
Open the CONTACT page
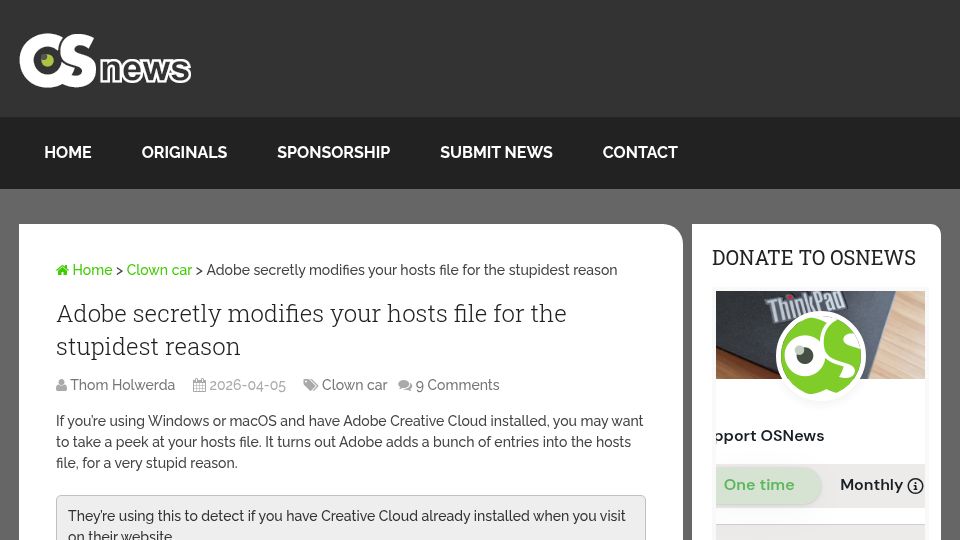[x=640, y=152]
